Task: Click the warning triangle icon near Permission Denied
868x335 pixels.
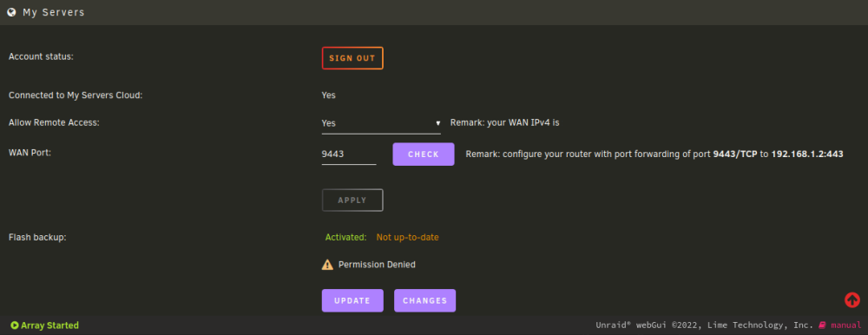Action: coord(328,265)
